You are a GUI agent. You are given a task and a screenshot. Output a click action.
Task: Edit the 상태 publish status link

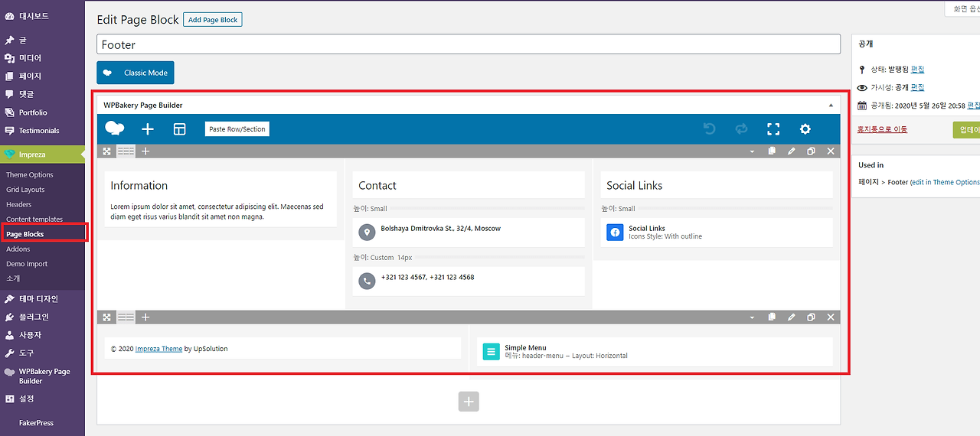pos(917,69)
